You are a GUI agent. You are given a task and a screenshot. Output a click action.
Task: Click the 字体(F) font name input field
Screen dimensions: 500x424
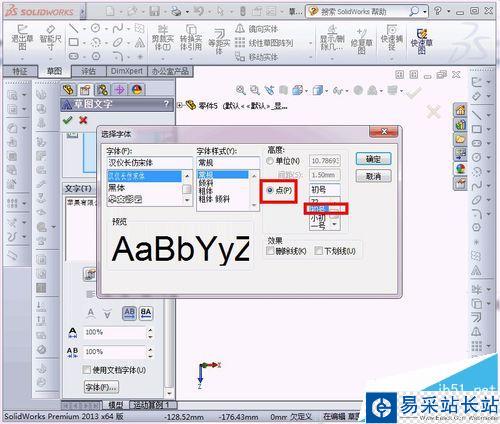[149, 163]
